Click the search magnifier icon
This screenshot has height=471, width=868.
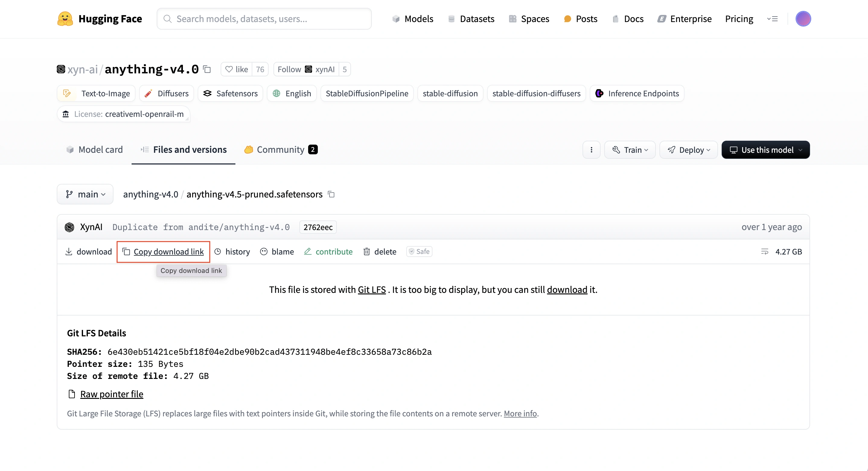click(x=167, y=19)
